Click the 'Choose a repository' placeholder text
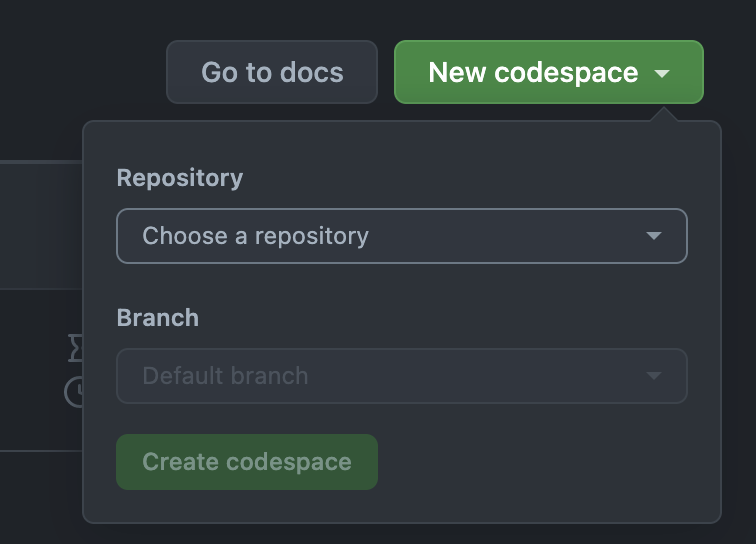This screenshot has height=544, width=756. pos(256,236)
